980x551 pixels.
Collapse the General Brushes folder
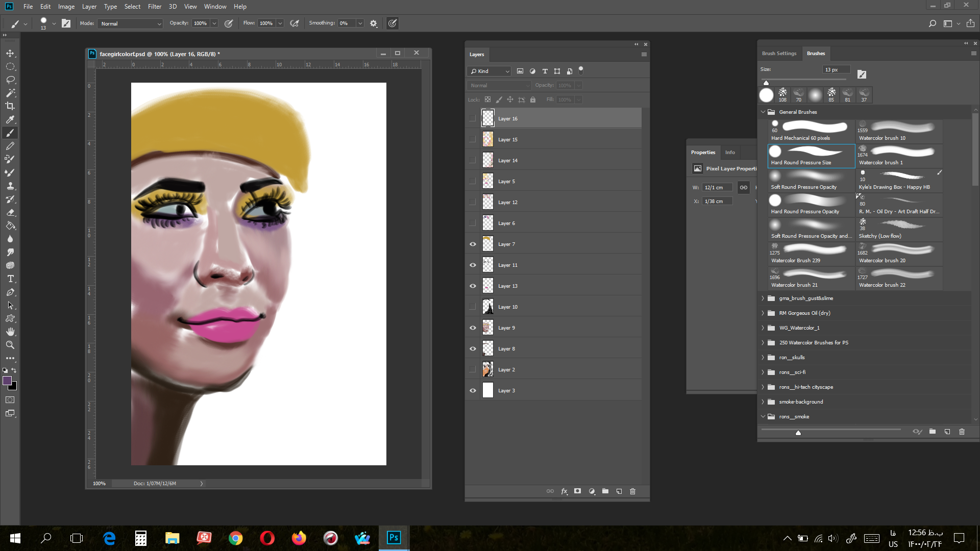tap(763, 112)
